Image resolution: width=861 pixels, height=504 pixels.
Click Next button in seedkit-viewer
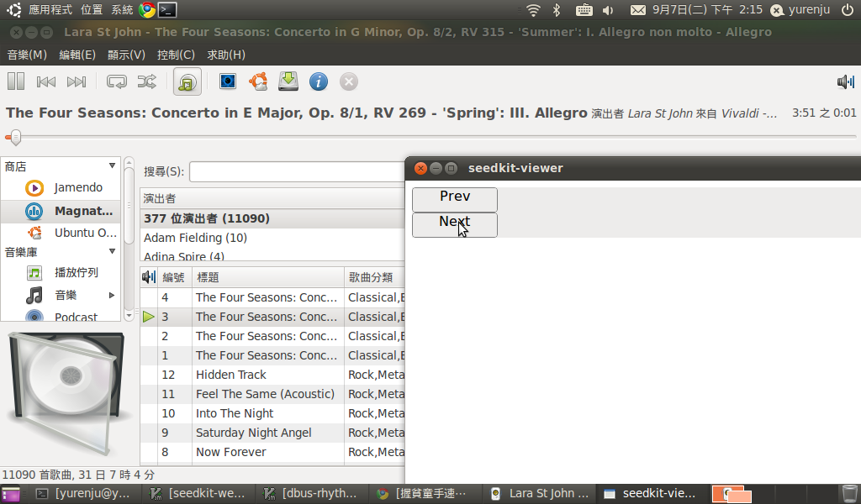(455, 225)
